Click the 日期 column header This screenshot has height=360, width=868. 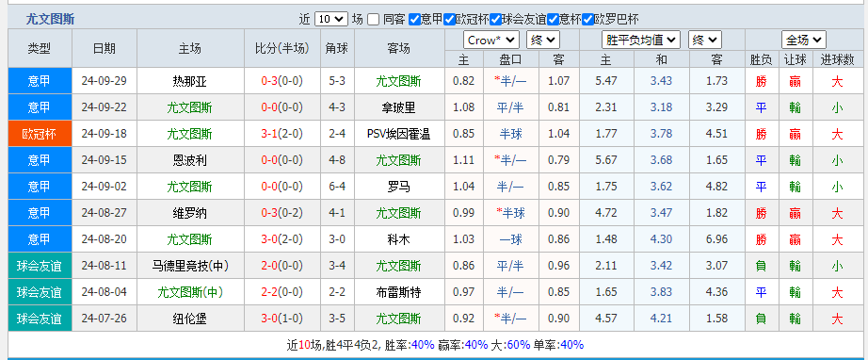[x=104, y=49]
